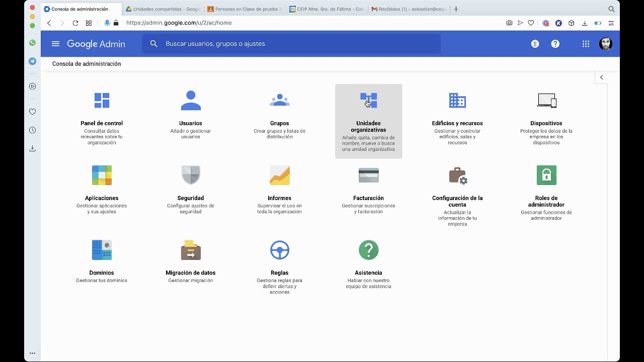Click the Dominios title link

coord(102,273)
